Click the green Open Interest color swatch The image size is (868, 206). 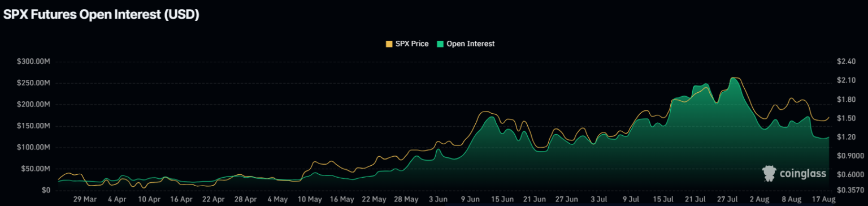(x=440, y=44)
